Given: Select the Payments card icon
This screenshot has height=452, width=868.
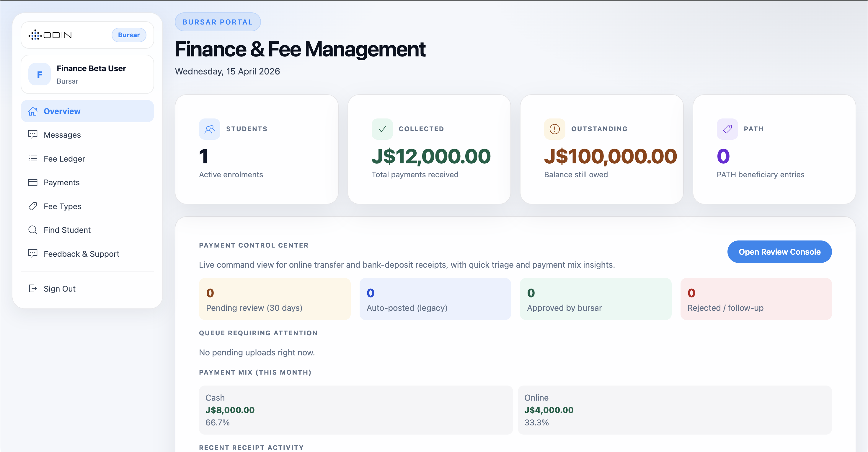Looking at the screenshot, I should coord(33,182).
